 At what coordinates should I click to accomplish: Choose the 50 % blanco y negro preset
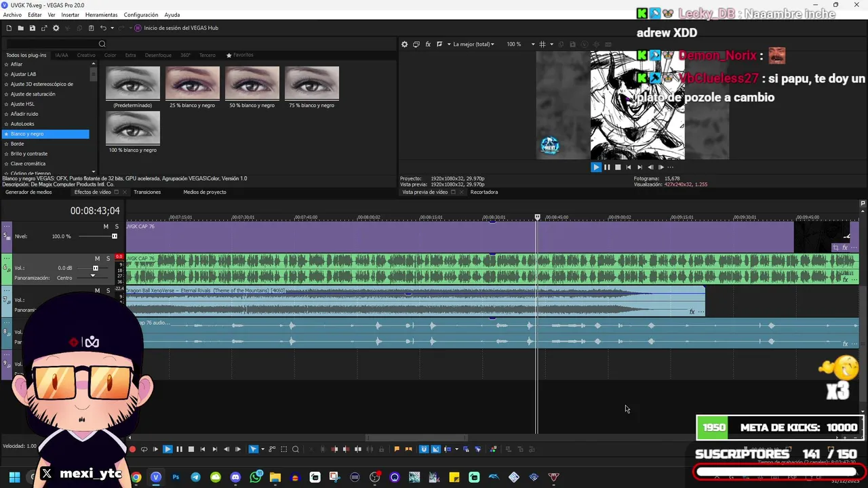(252, 87)
